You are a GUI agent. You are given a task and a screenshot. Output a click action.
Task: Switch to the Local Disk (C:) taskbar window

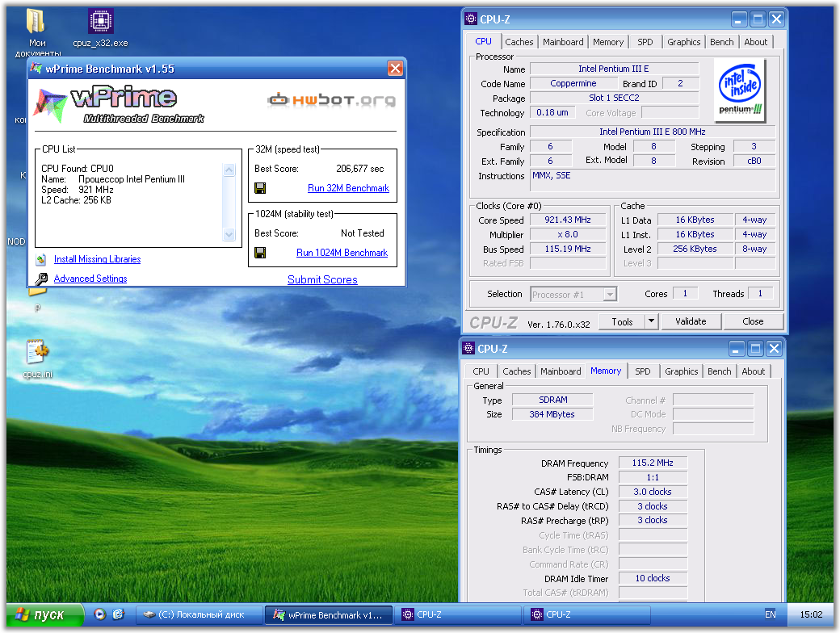[199, 614]
